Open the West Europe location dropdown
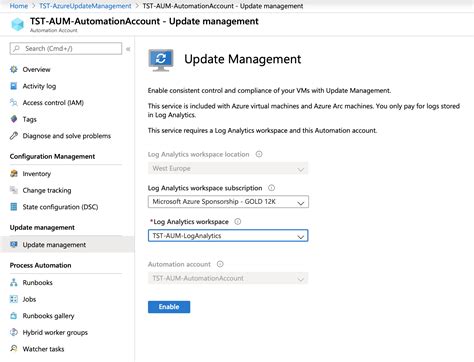 228,169
